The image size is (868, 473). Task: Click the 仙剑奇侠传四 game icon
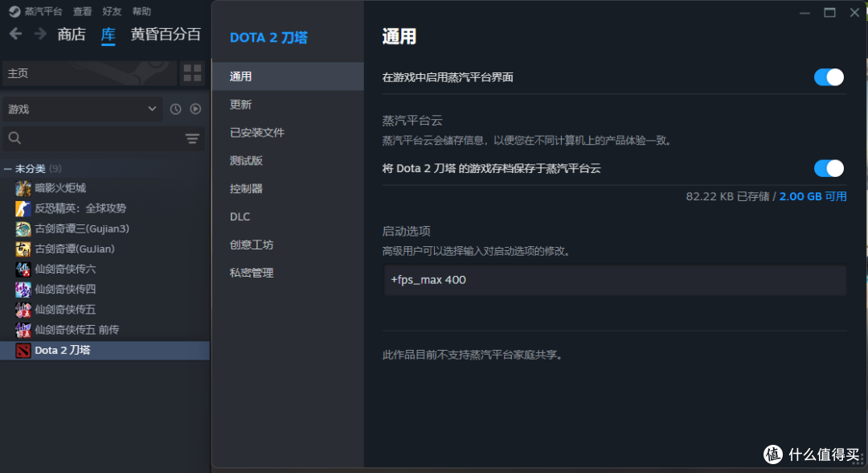(x=23, y=290)
